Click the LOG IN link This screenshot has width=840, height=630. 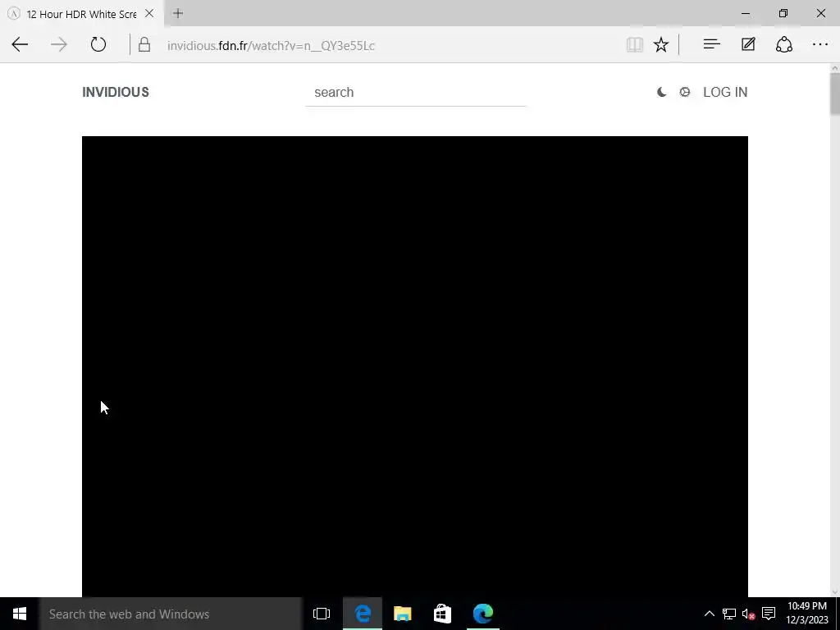pos(725,92)
